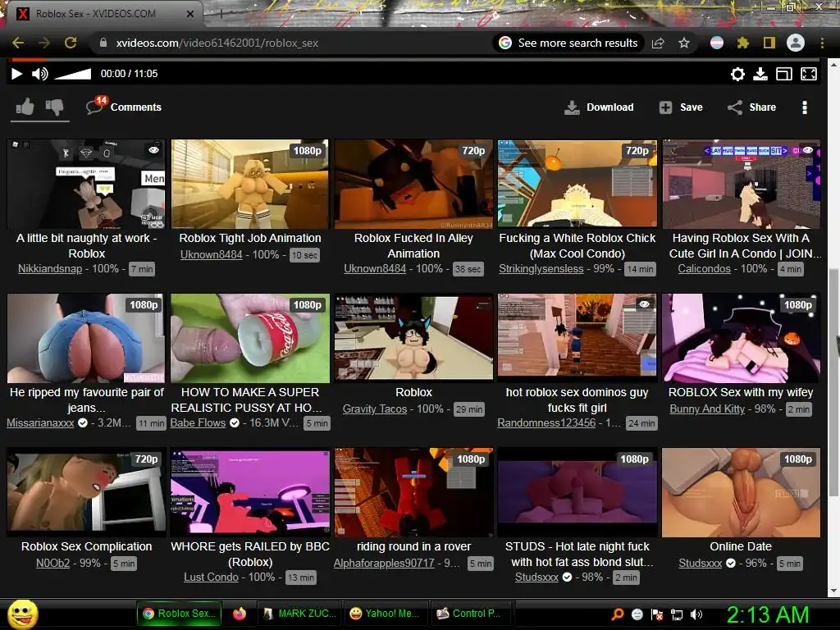840x630 pixels.
Task: Click the Download button below the player
Action: (599, 107)
